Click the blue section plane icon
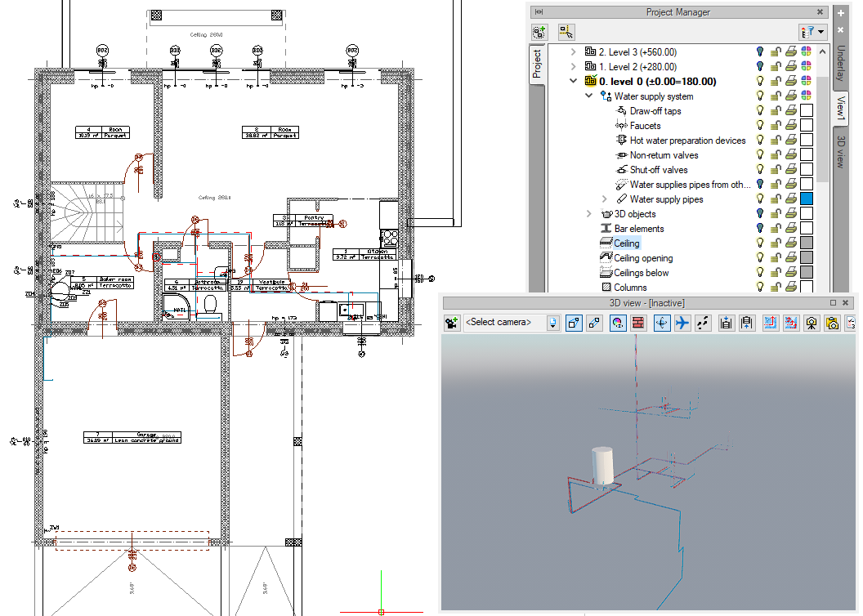 point(771,323)
